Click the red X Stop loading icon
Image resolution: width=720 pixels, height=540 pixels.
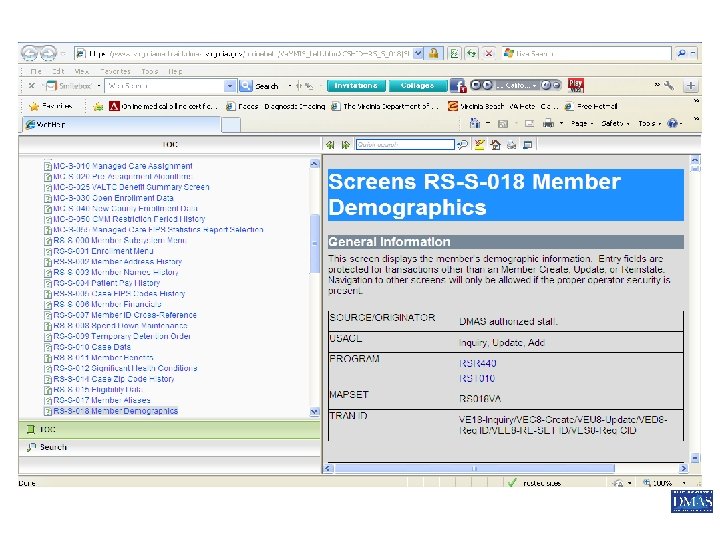(x=489, y=54)
